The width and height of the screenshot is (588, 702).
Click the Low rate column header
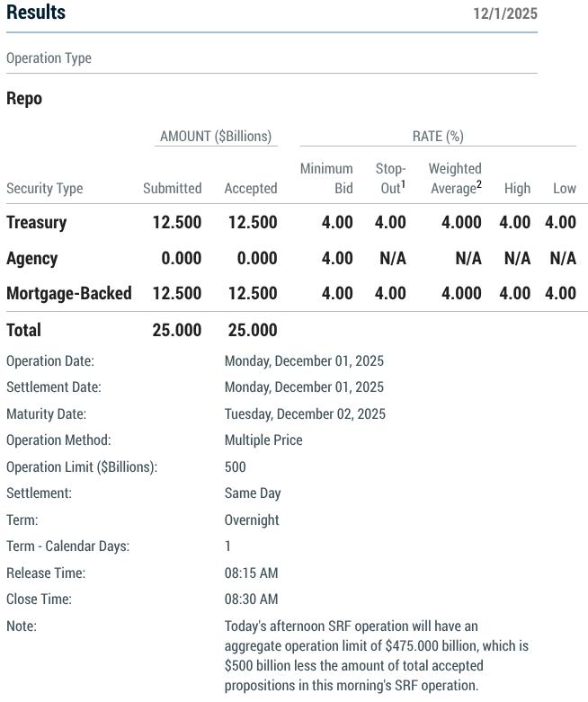coord(564,189)
